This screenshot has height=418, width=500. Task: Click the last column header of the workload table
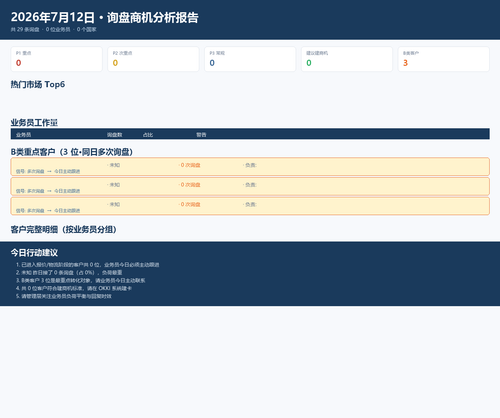201,135
